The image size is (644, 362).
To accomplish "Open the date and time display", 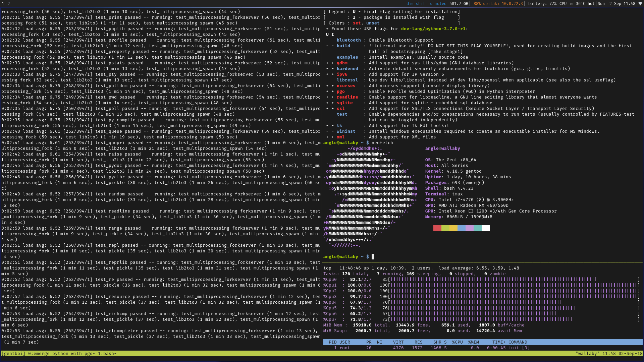I will [x=616, y=4].
